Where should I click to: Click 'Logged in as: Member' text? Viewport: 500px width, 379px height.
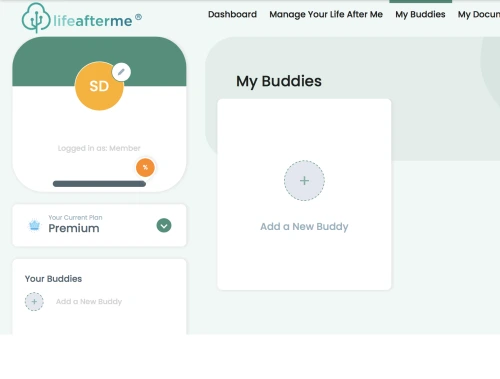(99, 148)
